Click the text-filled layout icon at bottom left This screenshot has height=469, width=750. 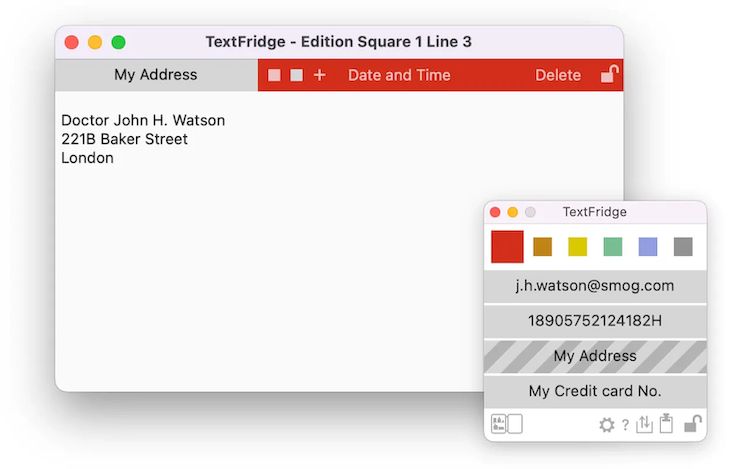coord(498,424)
